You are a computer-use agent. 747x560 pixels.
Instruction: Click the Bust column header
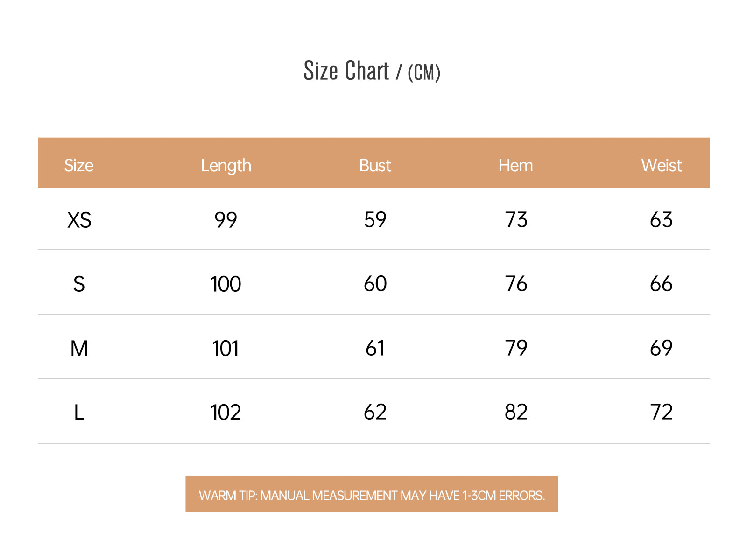tap(375, 166)
